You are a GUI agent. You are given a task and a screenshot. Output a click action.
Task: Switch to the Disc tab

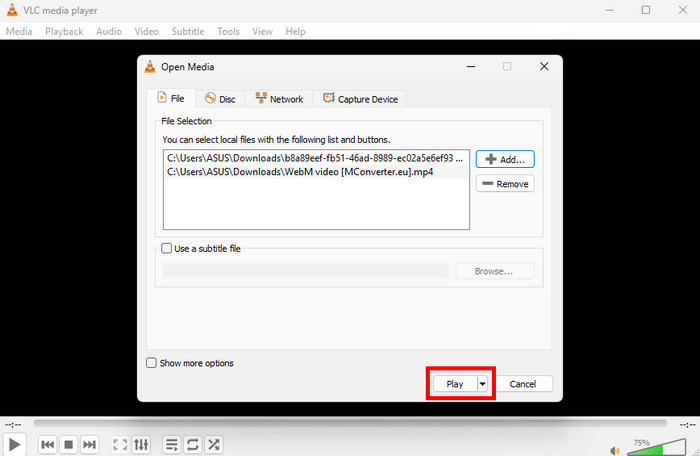[x=220, y=99]
